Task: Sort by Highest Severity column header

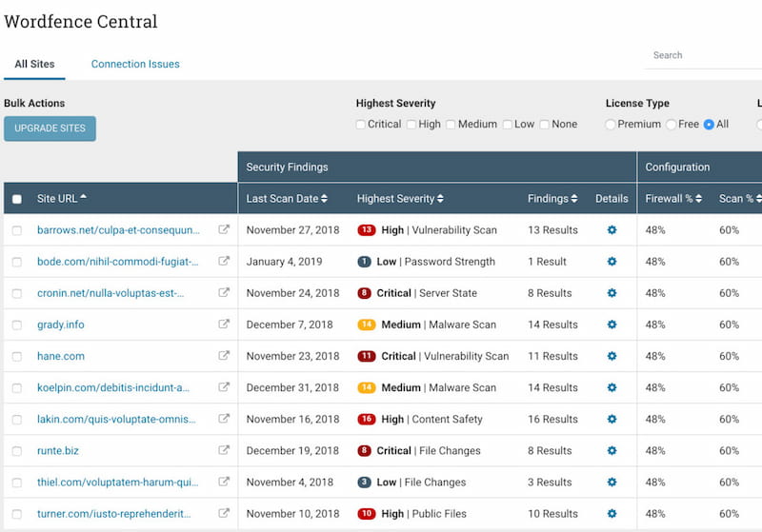Action: point(400,199)
